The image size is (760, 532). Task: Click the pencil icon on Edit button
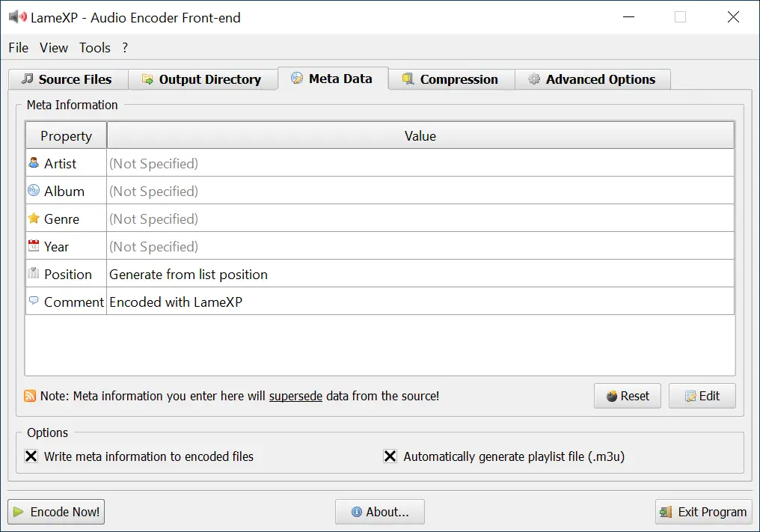pyautogui.click(x=690, y=397)
